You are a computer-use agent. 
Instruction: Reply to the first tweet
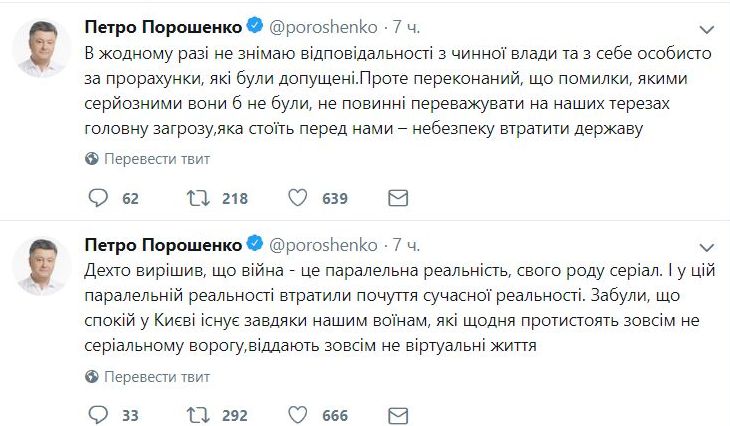pos(97,198)
